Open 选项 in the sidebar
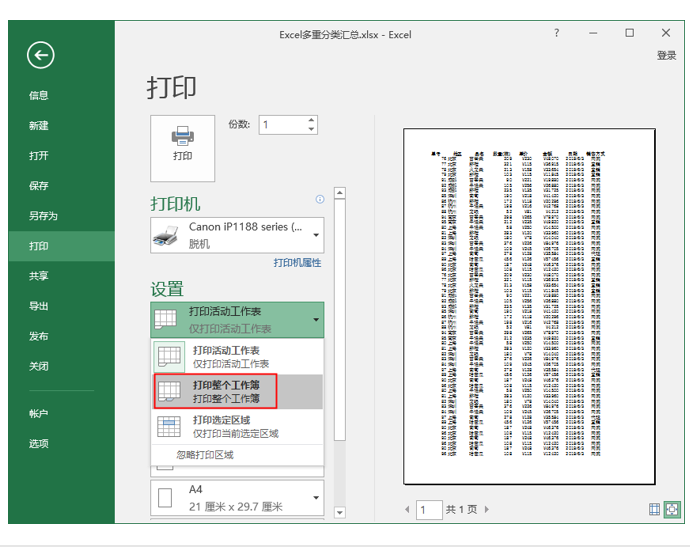The width and height of the screenshot is (690, 547). tap(39, 444)
